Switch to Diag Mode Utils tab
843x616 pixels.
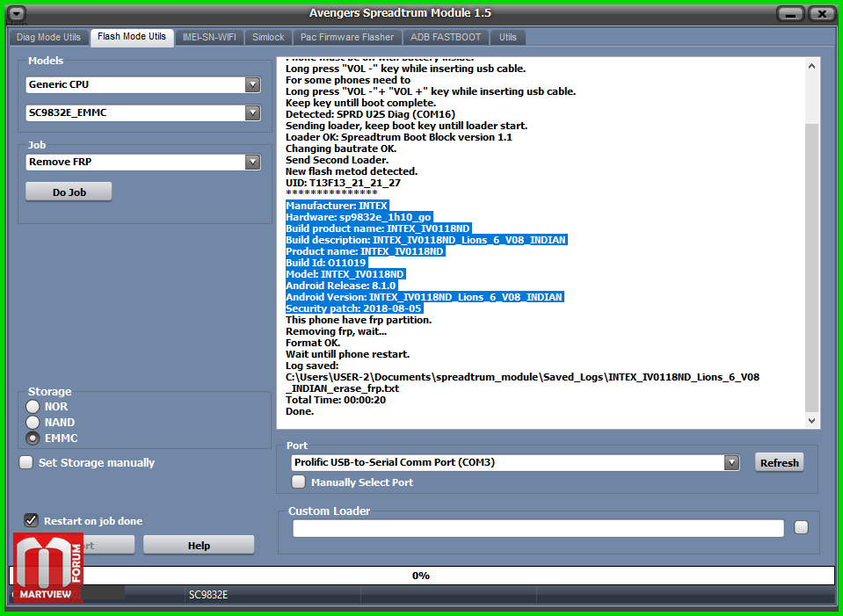(x=48, y=37)
